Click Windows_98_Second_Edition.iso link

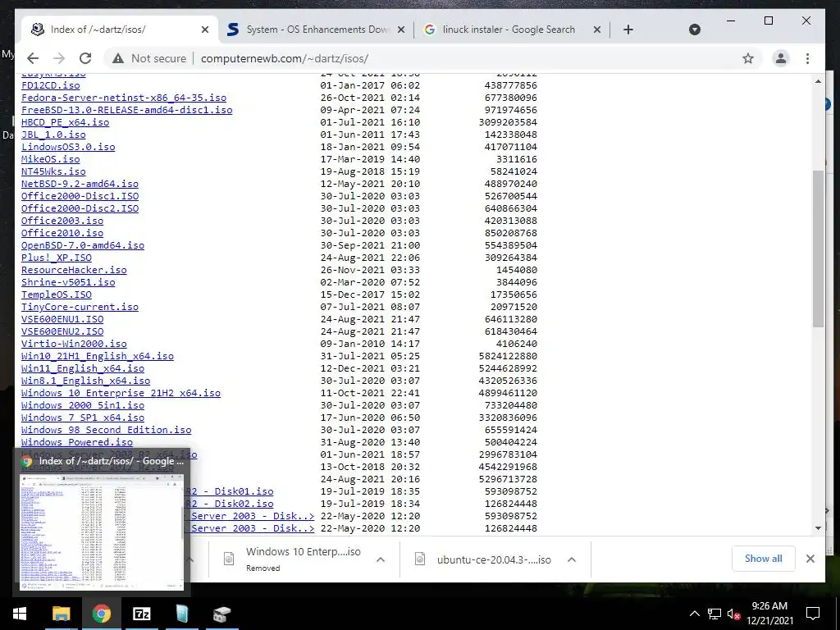tap(106, 430)
